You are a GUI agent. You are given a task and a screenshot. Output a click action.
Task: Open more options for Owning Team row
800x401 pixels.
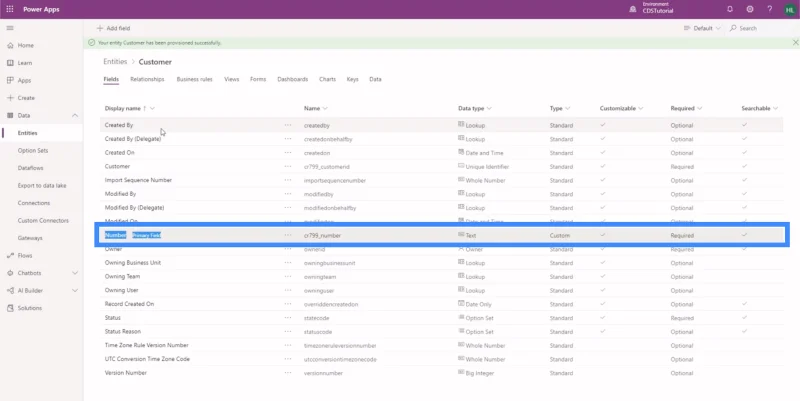point(288,277)
